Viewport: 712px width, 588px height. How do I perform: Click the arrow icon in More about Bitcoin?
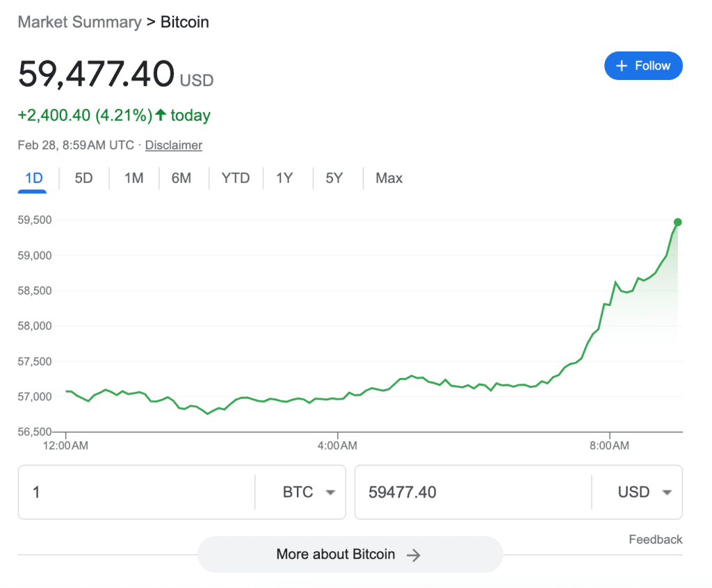click(x=414, y=555)
